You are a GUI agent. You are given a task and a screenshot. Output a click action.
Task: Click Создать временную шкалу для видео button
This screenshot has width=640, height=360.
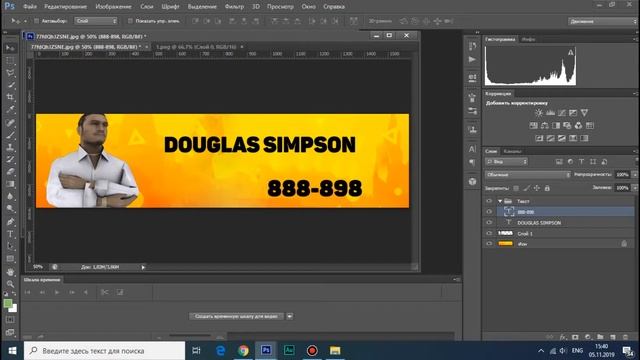236,316
